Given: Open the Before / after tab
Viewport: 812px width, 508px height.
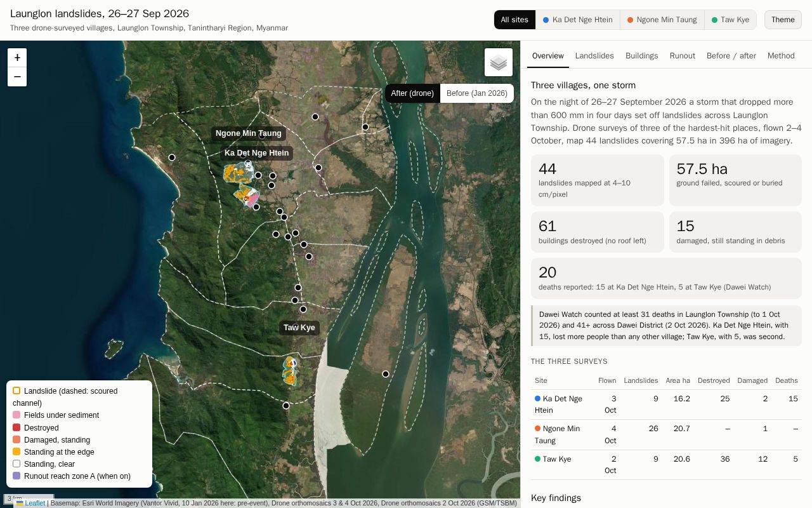Looking at the screenshot, I should click(731, 56).
